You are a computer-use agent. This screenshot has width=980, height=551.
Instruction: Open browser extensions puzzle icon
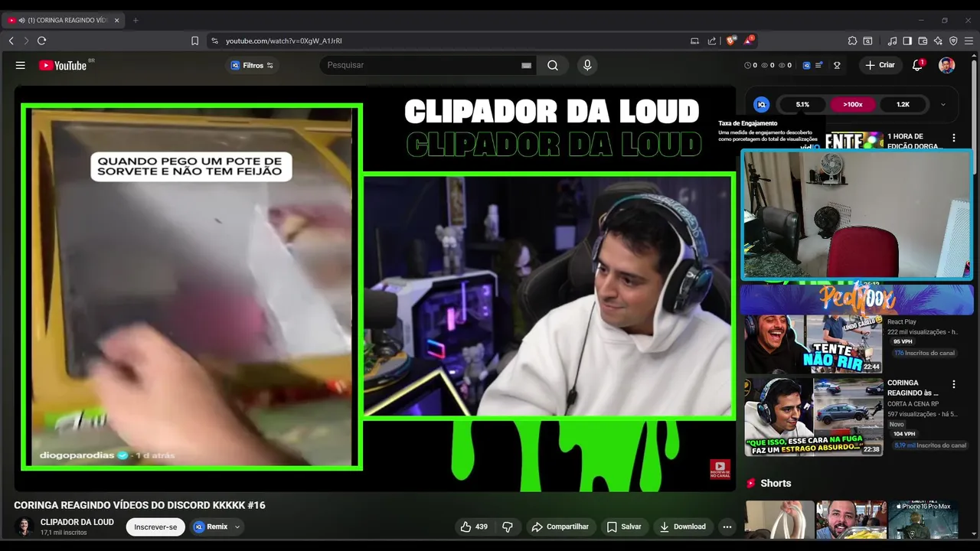(x=852, y=41)
